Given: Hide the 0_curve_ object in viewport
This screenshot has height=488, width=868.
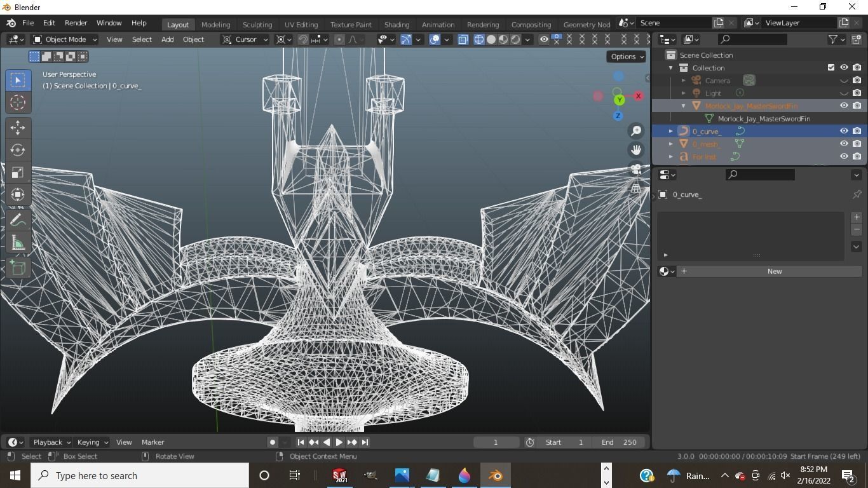Looking at the screenshot, I should 844,131.
